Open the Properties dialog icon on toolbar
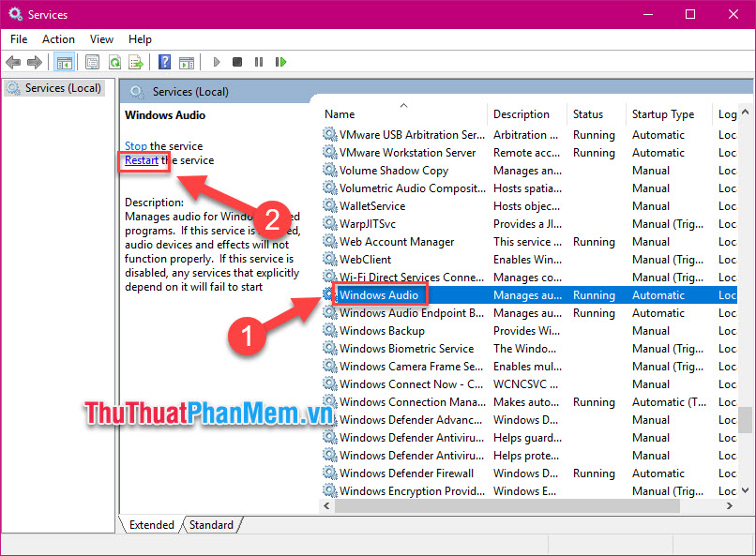 coord(93,62)
